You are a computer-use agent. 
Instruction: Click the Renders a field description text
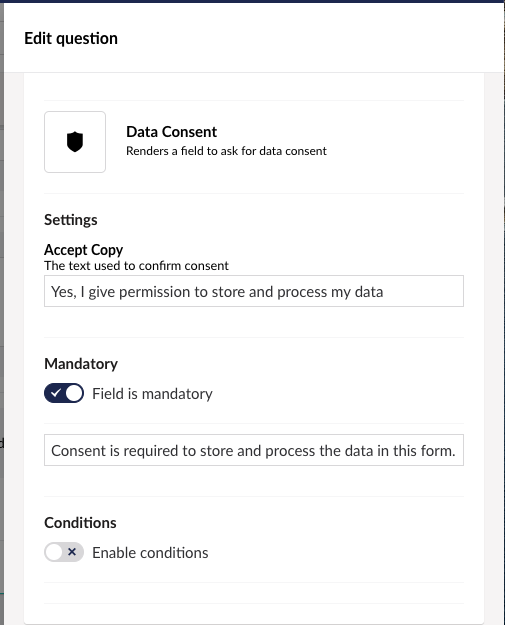(x=226, y=151)
